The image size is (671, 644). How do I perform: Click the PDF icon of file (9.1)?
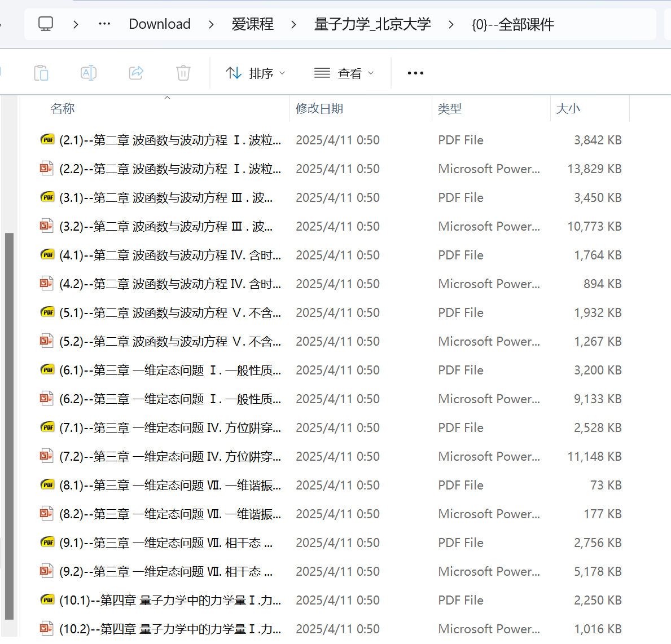point(47,542)
